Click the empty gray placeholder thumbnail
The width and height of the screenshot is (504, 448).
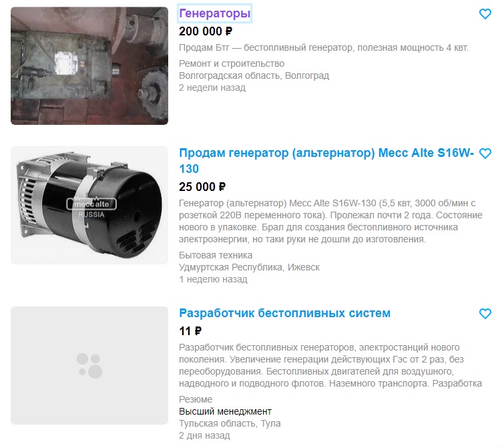pos(89,365)
